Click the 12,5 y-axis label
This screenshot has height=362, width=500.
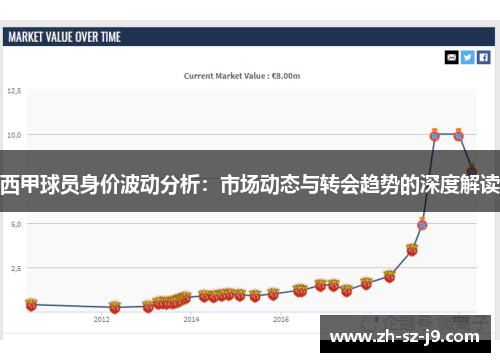14,91
